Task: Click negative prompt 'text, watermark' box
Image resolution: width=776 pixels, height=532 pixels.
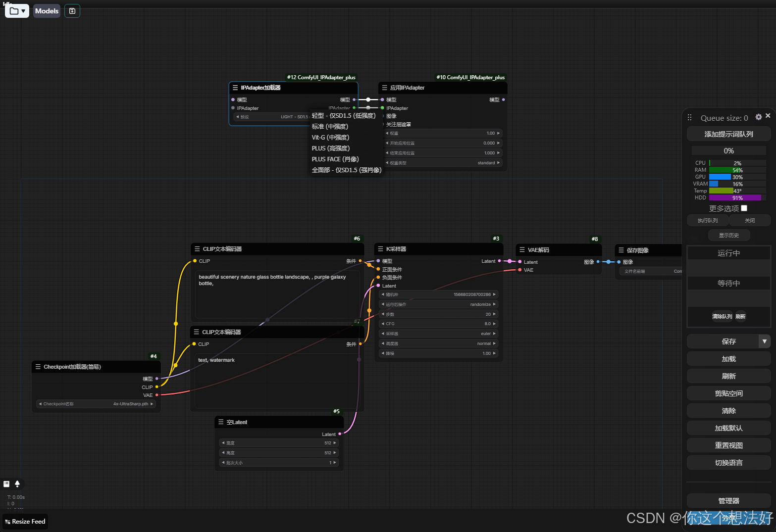Action: tap(277, 380)
